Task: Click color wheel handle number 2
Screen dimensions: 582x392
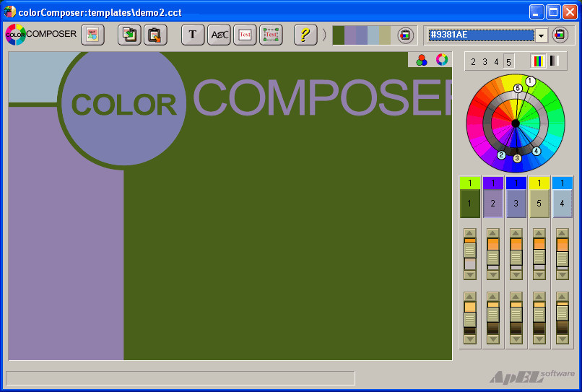Action: pyautogui.click(x=501, y=155)
